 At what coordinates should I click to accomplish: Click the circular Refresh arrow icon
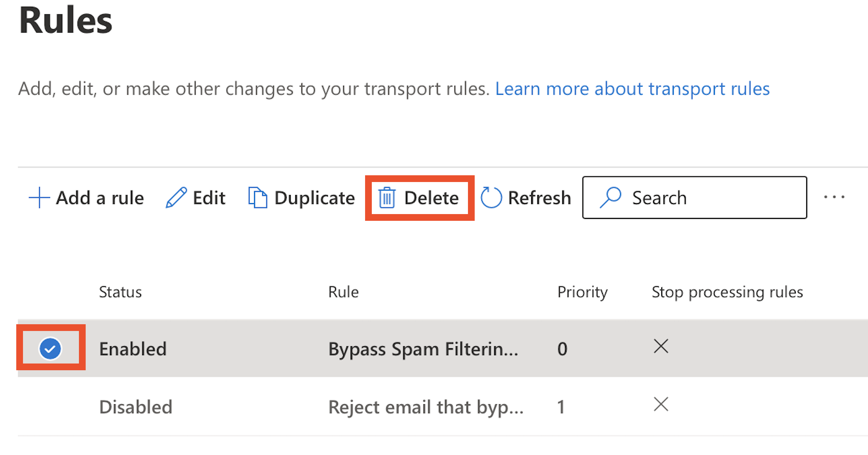click(x=491, y=198)
